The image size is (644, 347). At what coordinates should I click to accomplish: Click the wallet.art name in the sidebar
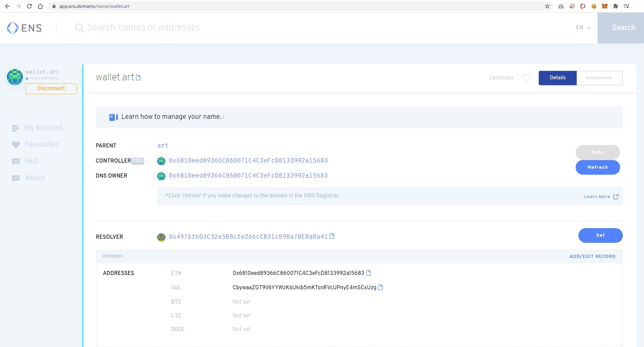[42, 72]
